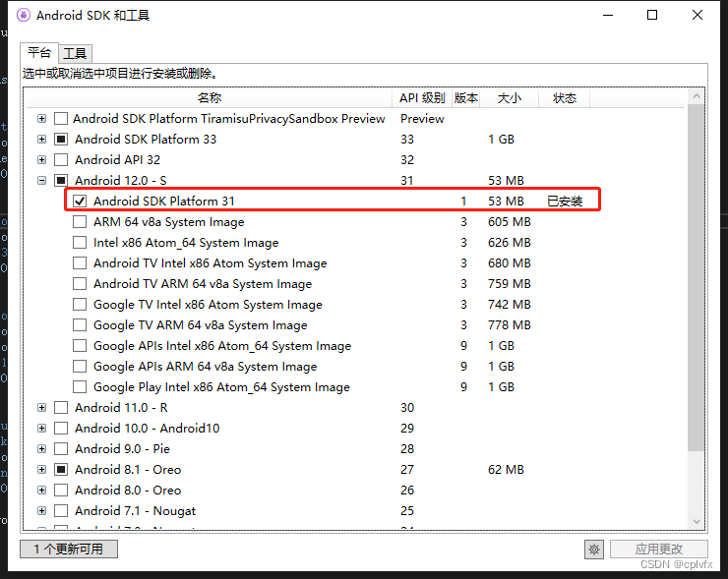Image resolution: width=728 pixels, height=579 pixels.
Task: Toggle the Android 8.1 - Oreo checkbox
Action: click(61, 470)
